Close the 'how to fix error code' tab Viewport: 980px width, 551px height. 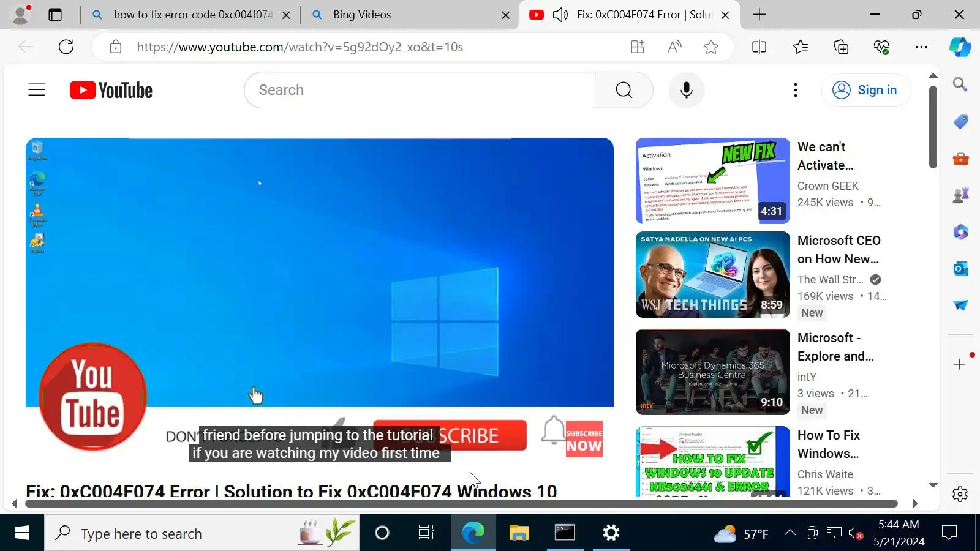[286, 15]
